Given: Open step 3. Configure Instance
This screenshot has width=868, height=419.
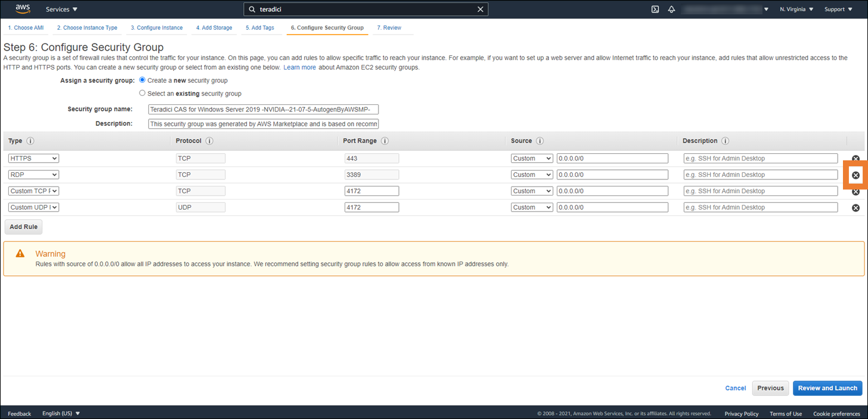Looking at the screenshot, I should (157, 27).
